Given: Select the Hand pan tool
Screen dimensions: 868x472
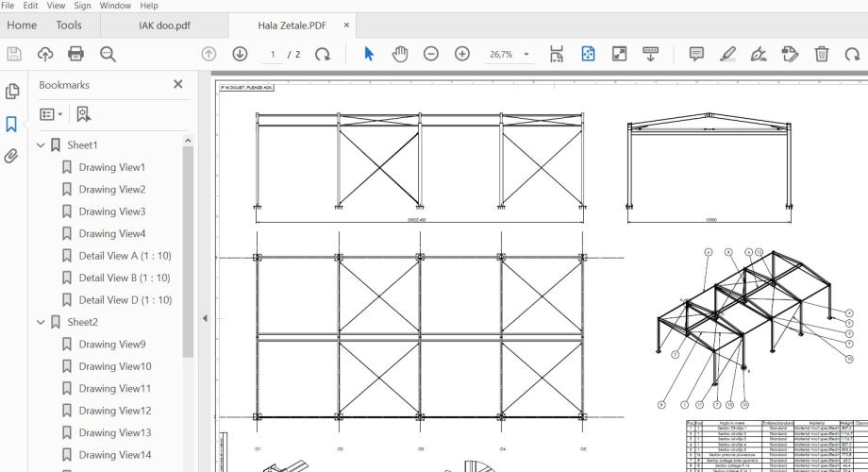Looking at the screenshot, I should tap(400, 55).
